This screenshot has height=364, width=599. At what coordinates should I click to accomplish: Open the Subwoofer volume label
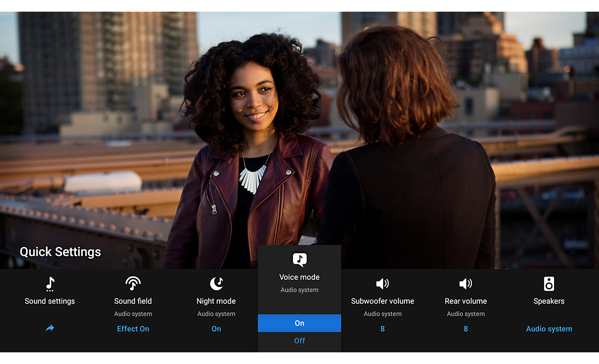click(382, 301)
